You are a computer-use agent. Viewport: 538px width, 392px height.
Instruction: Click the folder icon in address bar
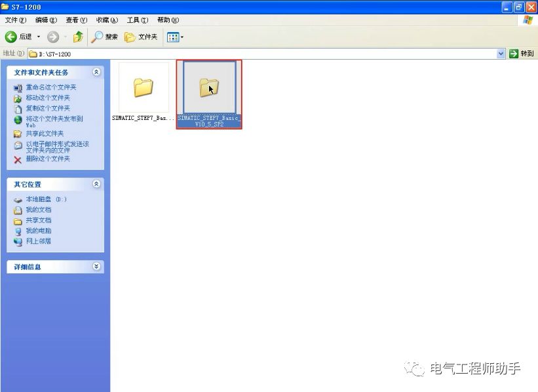(33, 54)
